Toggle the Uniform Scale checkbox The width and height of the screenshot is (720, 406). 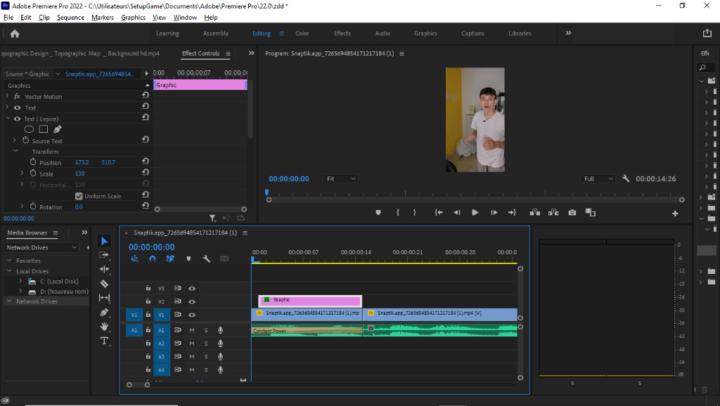pos(78,196)
